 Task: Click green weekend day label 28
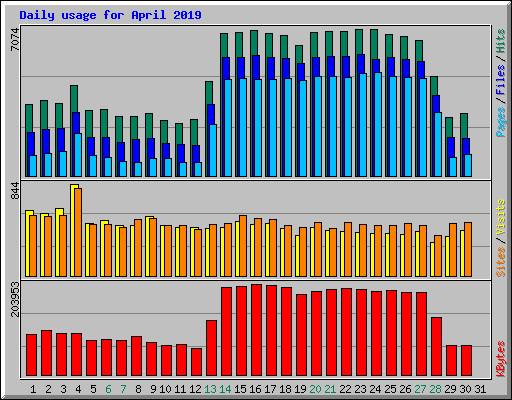435,389
